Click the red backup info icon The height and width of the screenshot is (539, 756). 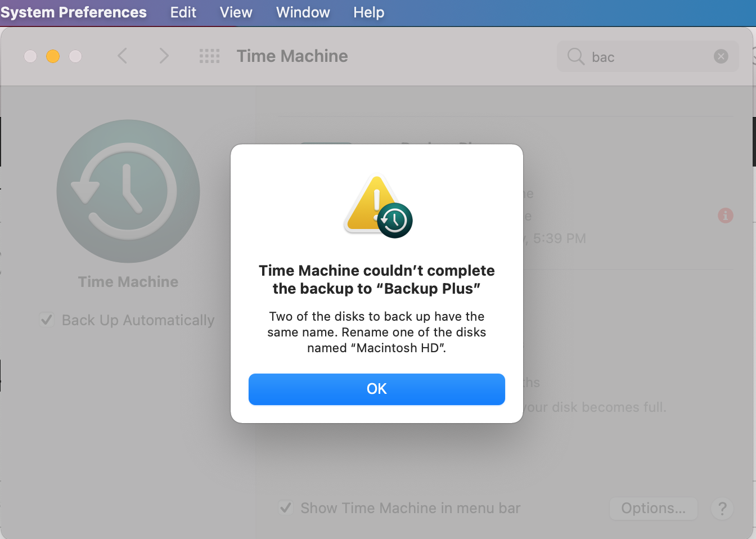click(726, 215)
